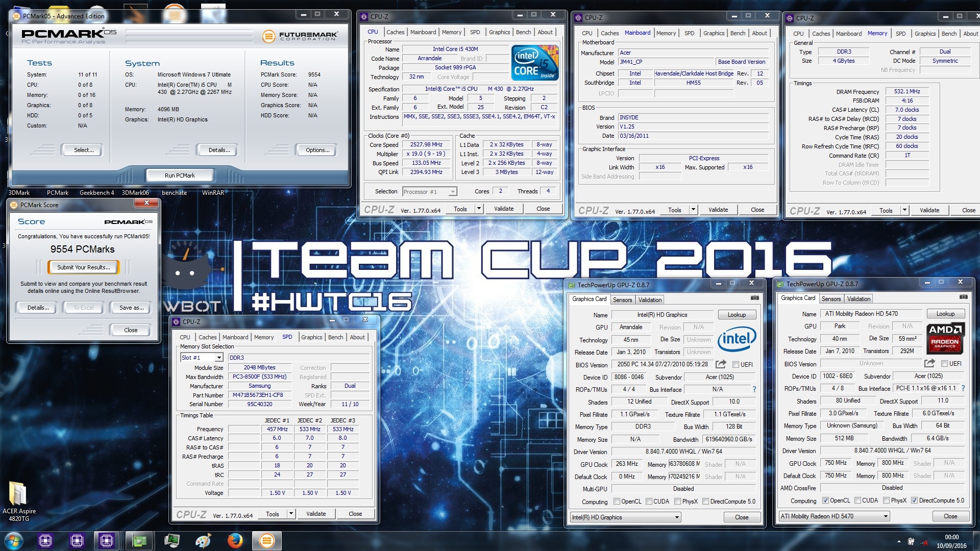Uncheck OpenCL in Radeon GPU-Z
The height and width of the screenshot is (551, 980).
point(825,500)
